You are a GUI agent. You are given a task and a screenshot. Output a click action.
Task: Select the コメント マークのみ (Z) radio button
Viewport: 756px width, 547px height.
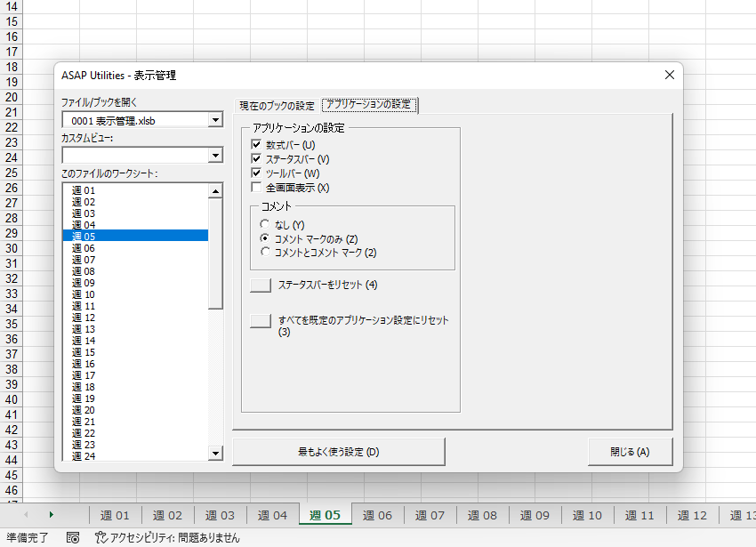(265, 238)
